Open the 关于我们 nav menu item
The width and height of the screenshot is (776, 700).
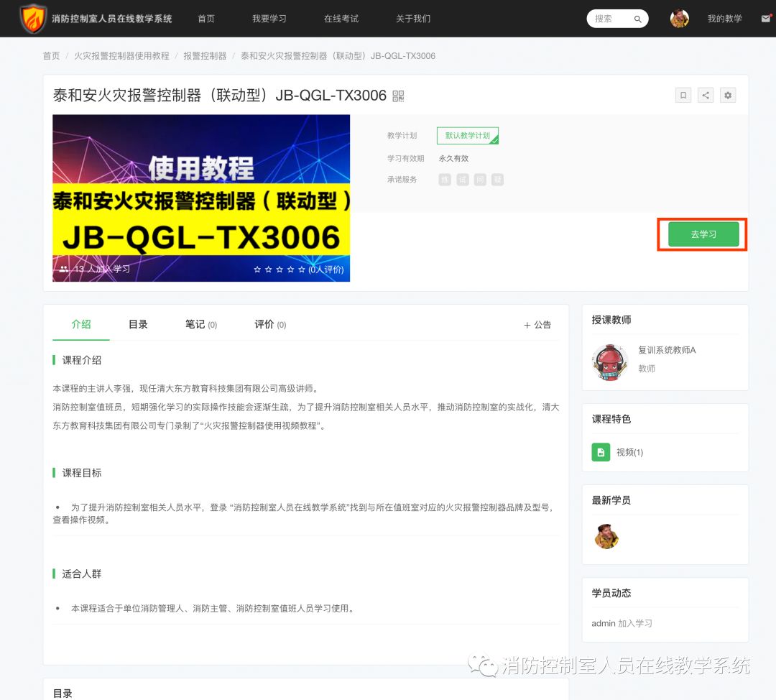[x=413, y=19]
